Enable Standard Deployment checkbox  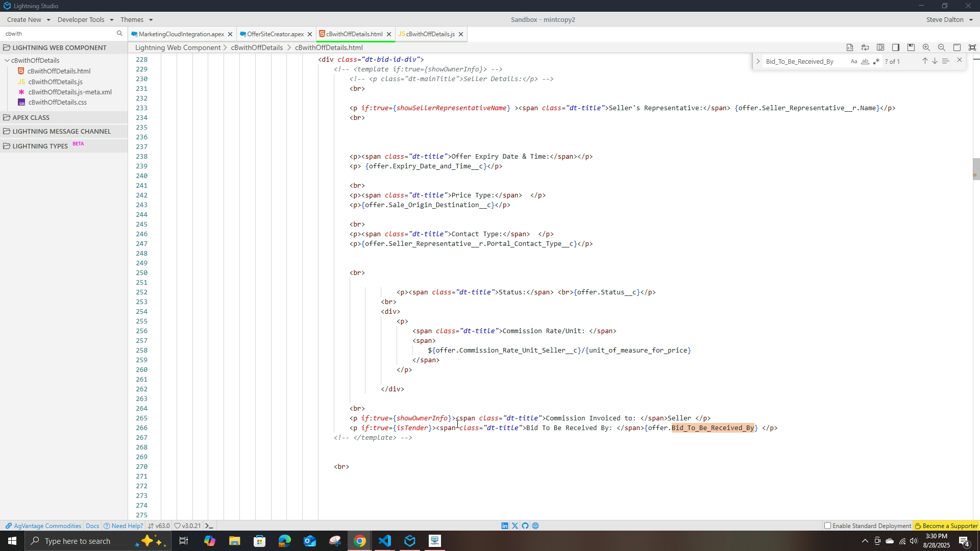[x=828, y=526]
